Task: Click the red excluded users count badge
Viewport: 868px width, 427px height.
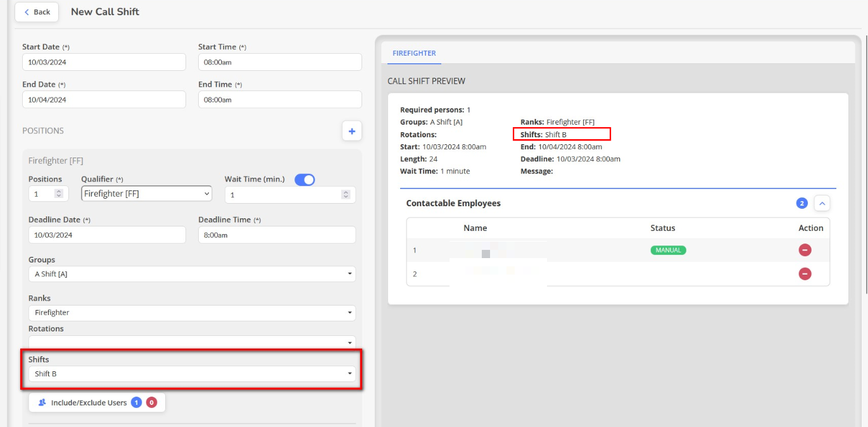Action: coord(151,402)
